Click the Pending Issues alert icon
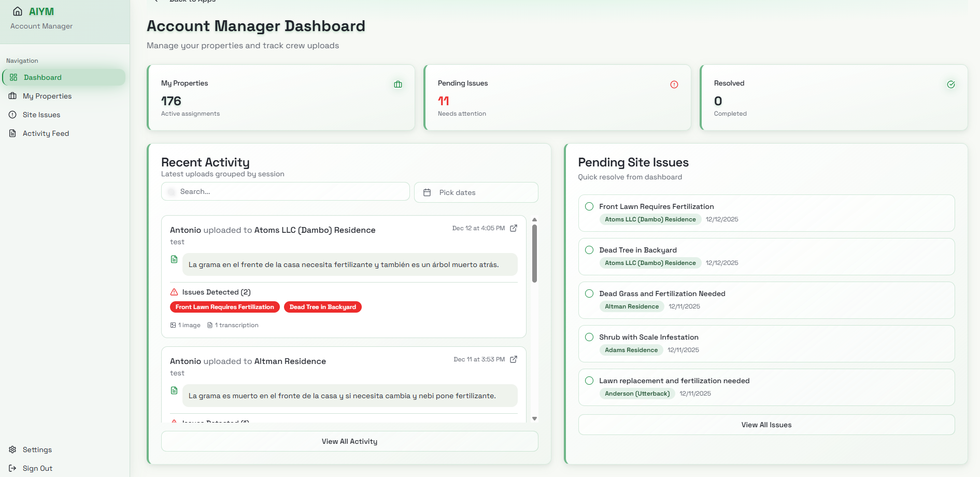 pyautogui.click(x=674, y=85)
